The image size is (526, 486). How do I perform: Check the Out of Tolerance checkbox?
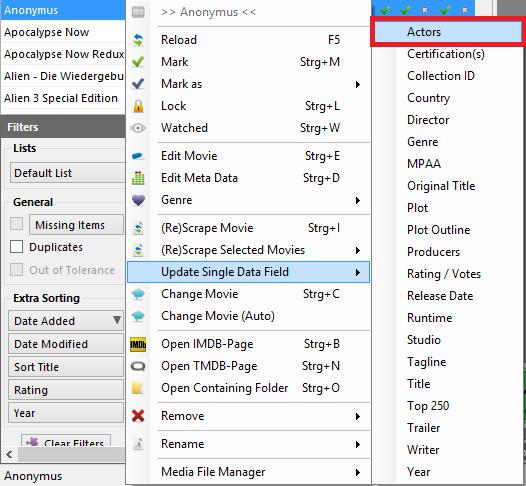[x=16, y=270]
